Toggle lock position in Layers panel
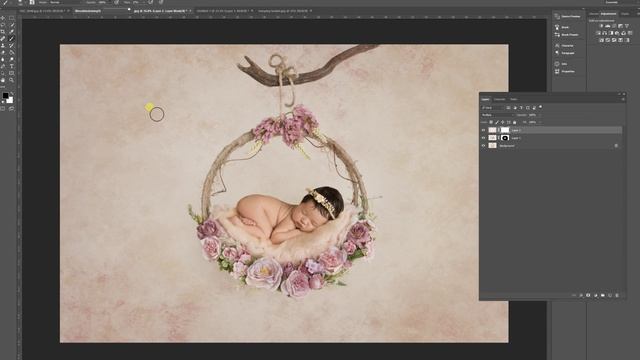 [502, 122]
